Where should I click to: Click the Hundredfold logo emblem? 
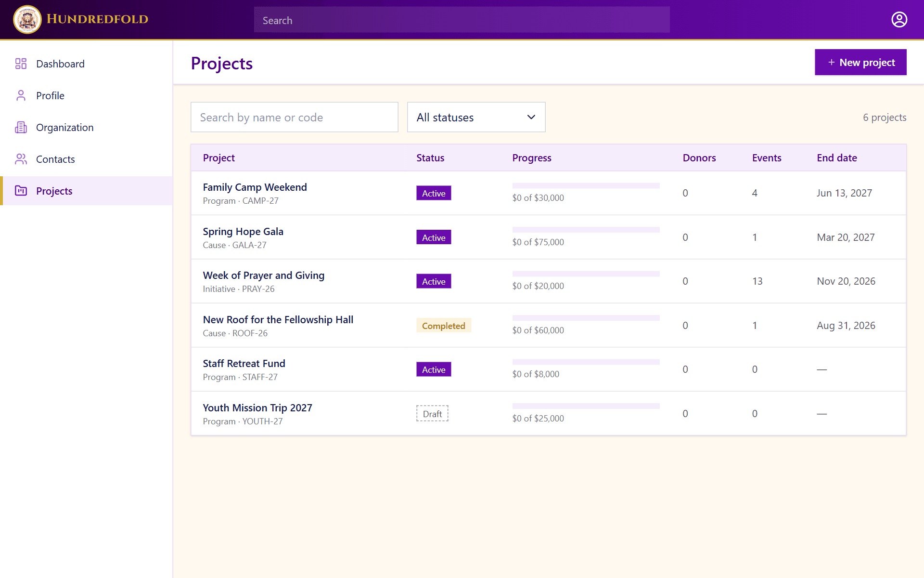[x=27, y=19]
